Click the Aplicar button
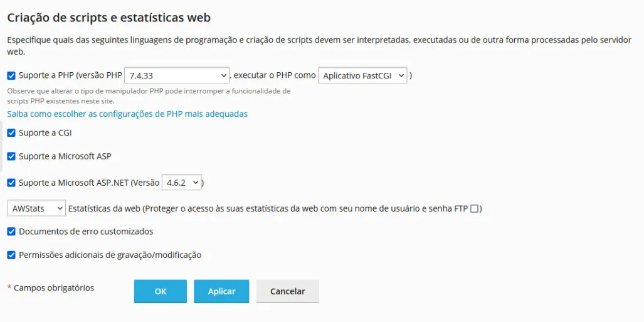 tap(221, 291)
